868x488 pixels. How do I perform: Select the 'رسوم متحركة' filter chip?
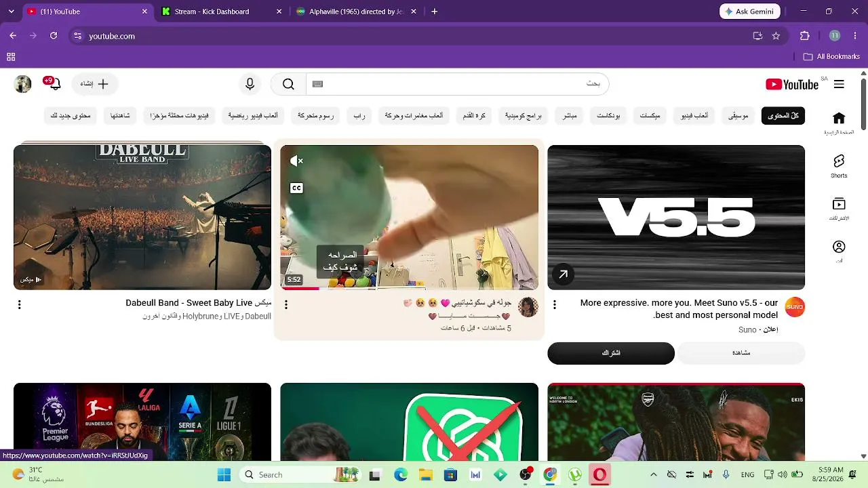(x=315, y=116)
